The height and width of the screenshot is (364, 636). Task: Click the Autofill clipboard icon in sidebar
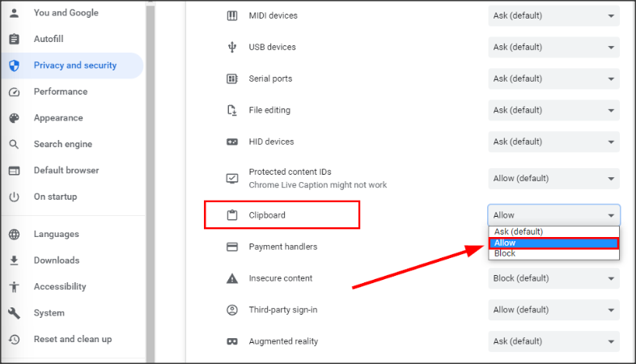pos(14,39)
